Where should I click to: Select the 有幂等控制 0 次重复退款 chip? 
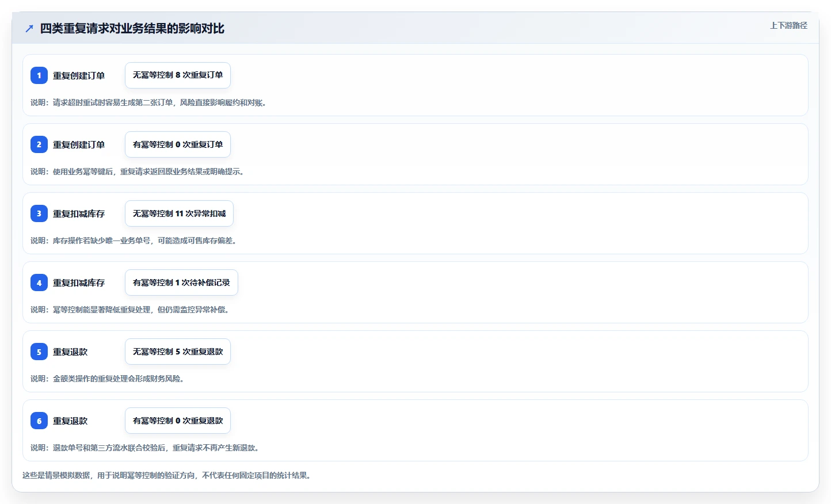(178, 421)
